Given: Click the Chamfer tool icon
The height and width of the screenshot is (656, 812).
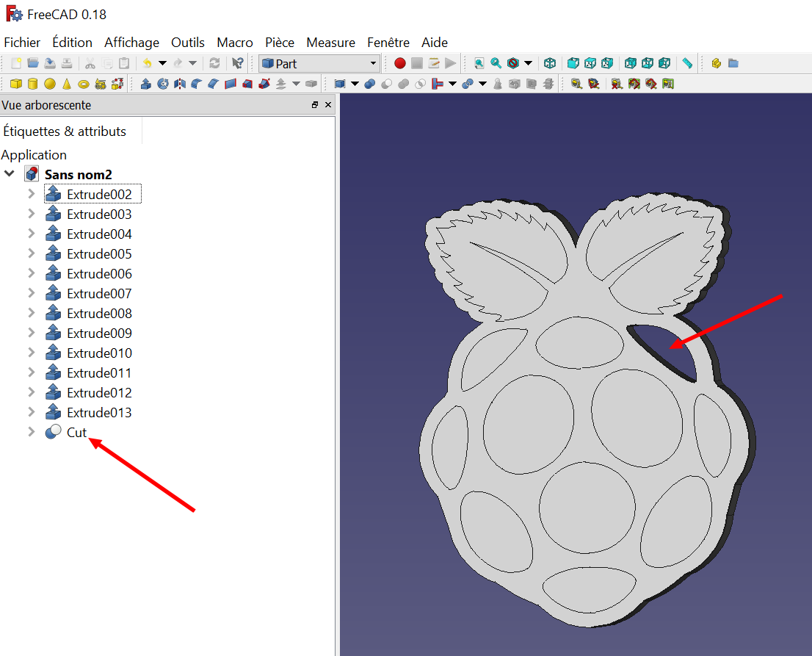Looking at the screenshot, I should (214, 84).
